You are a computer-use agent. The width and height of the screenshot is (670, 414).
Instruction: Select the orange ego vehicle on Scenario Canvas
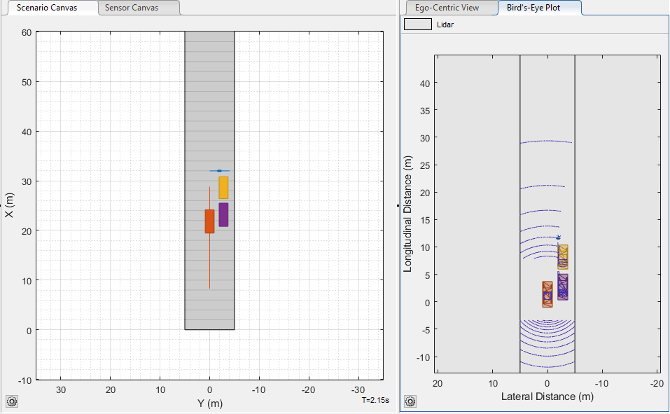click(209, 221)
